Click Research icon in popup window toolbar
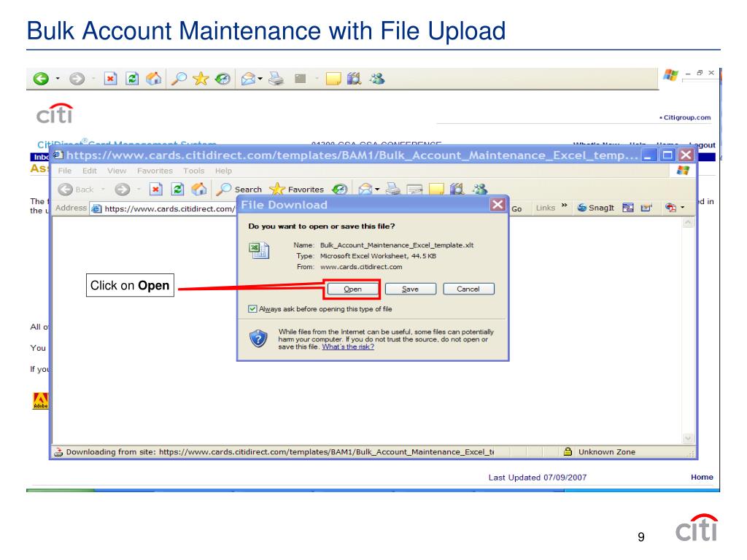747x560 pixels. click(x=457, y=190)
